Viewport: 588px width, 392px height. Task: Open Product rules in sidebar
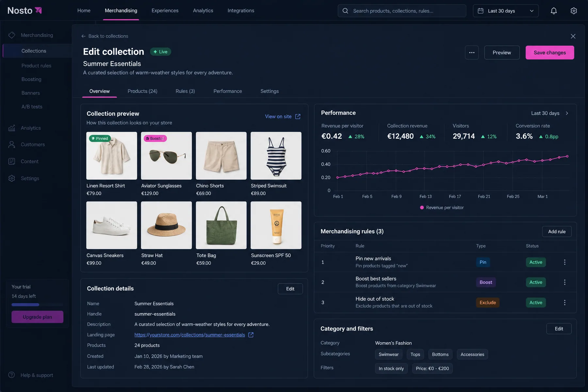pyautogui.click(x=36, y=66)
